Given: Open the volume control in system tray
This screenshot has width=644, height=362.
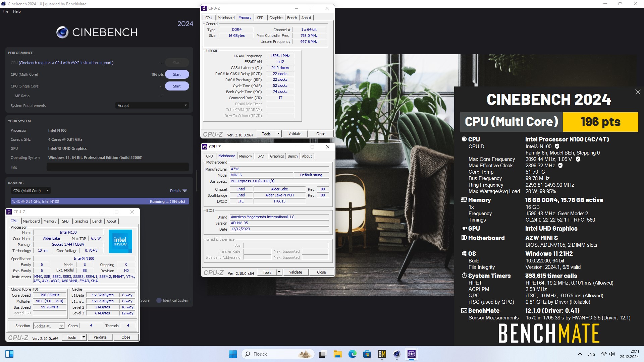Looking at the screenshot, I should coord(612,354).
